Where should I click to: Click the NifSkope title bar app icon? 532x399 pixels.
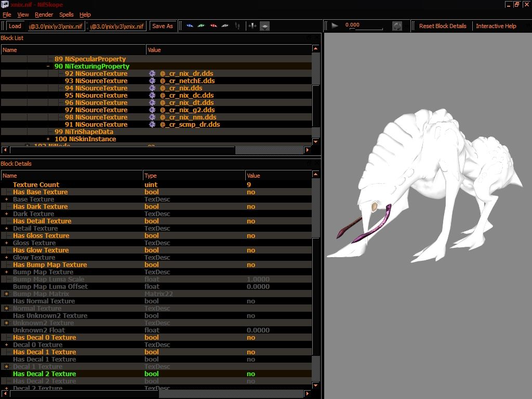[5, 4]
